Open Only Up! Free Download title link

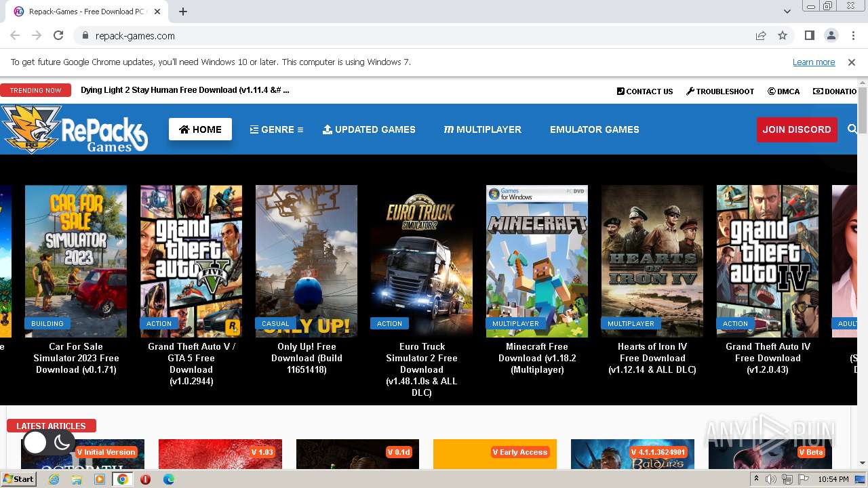click(307, 358)
